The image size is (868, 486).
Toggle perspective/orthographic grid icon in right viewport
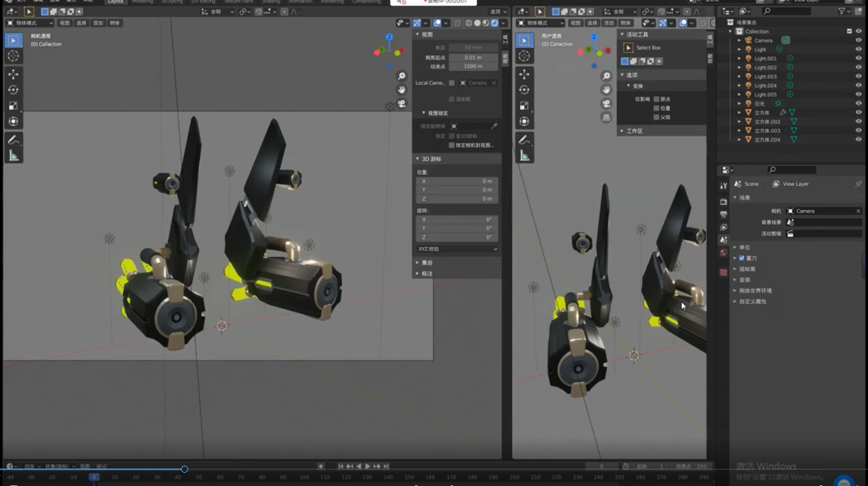pos(606,117)
